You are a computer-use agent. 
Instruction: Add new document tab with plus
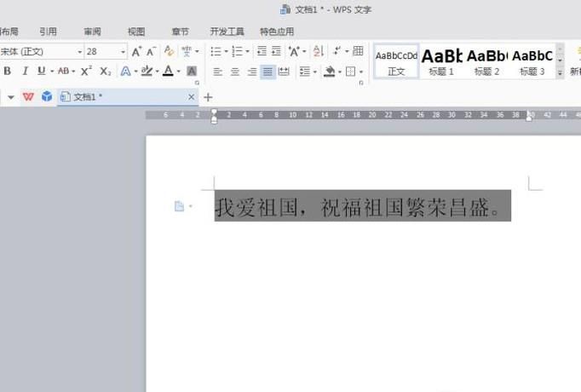(208, 97)
